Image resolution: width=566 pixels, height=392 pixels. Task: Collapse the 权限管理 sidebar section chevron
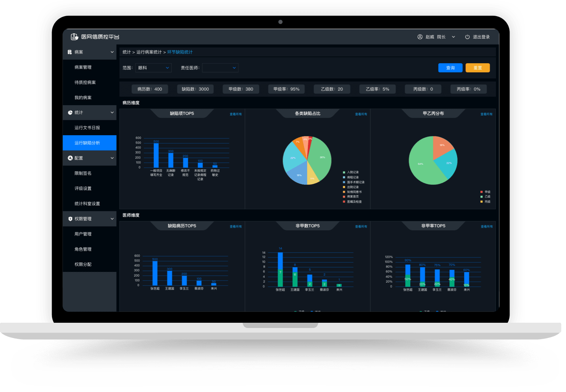pos(112,219)
